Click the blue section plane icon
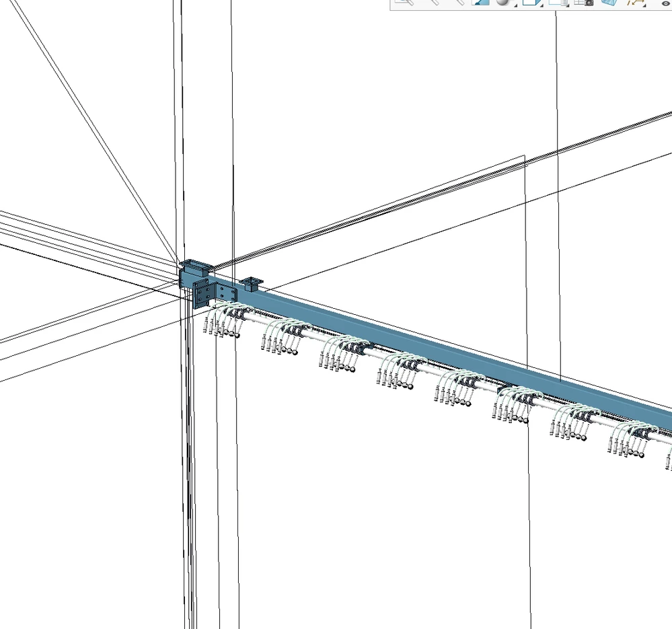The image size is (672, 629). point(609,2)
